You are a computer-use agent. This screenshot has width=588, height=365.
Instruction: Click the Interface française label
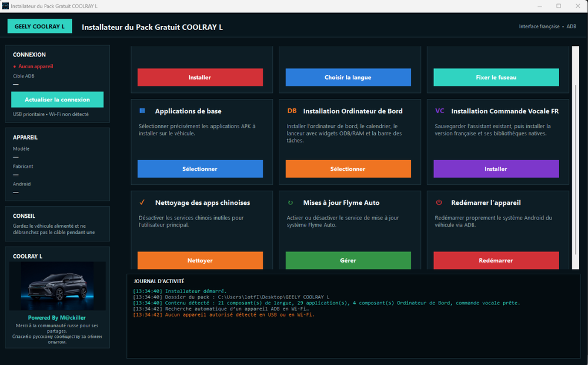pyautogui.click(x=539, y=26)
